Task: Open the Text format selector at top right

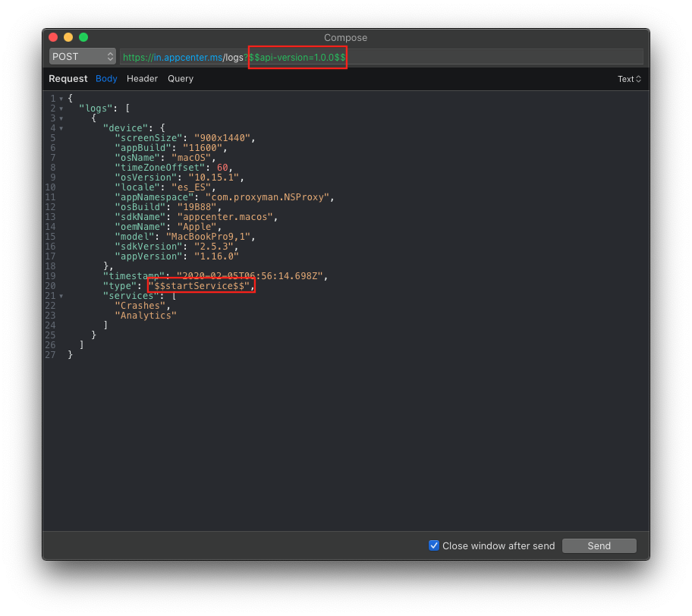Action: [x=629, y=79]
